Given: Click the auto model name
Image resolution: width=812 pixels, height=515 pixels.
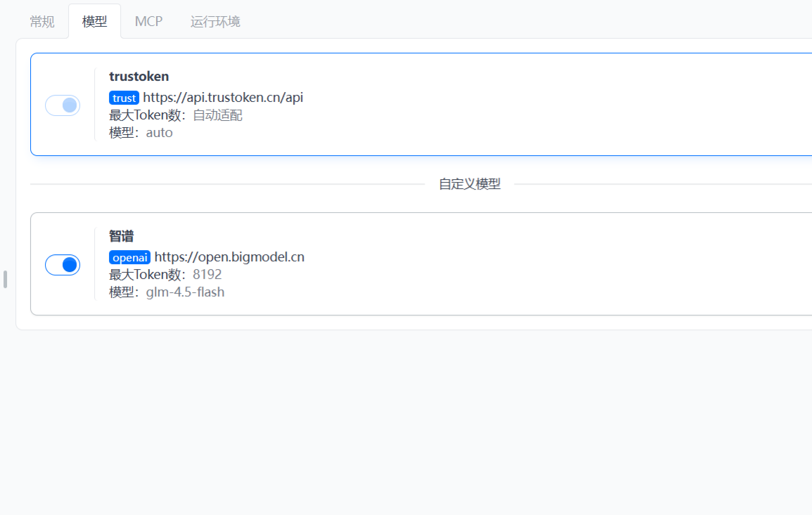Looking at the screenshot, I should pyautogui.click(x=160, y=133).
